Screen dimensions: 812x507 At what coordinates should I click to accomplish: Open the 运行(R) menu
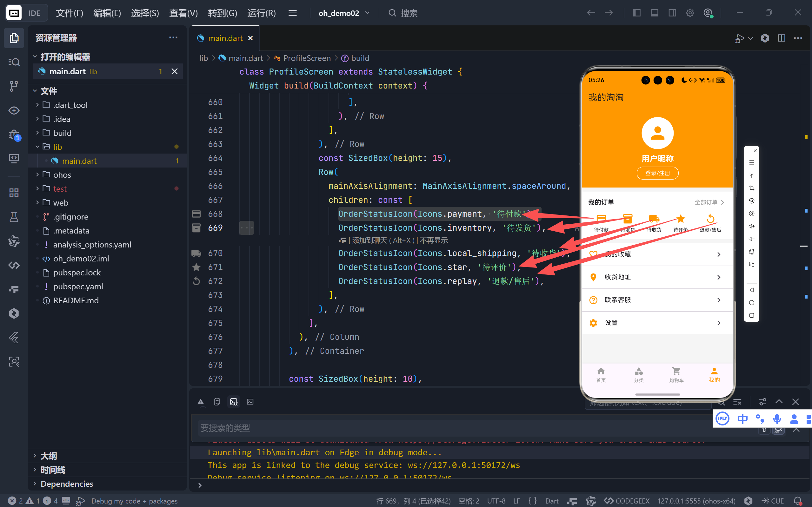(x=261, y=13)
